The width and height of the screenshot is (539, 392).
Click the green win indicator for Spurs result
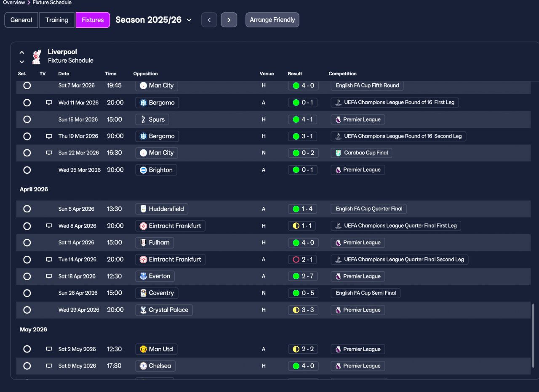pyautogui.click(x=296, y=119)
